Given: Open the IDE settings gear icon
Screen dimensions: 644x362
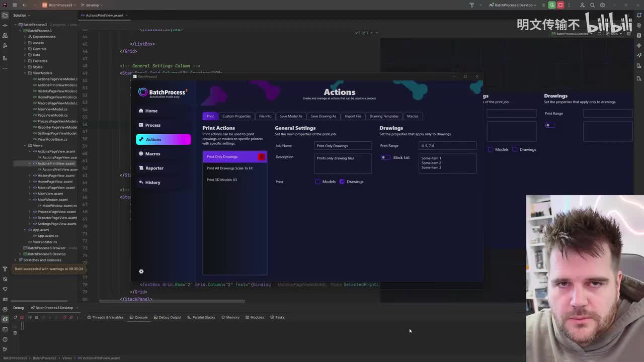Looking at the screenshot, I should pos(602,5).
